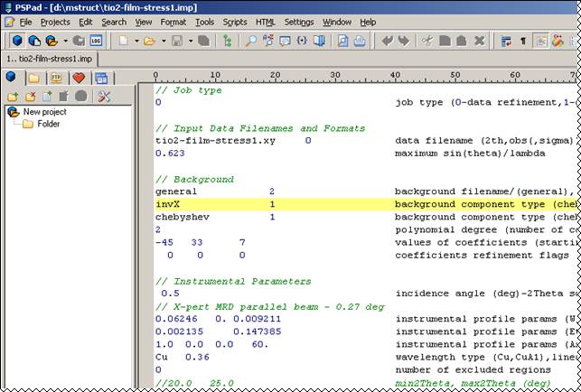Select the tio2-film-stress1.imp document tab
581x392 pixels.
50,59
